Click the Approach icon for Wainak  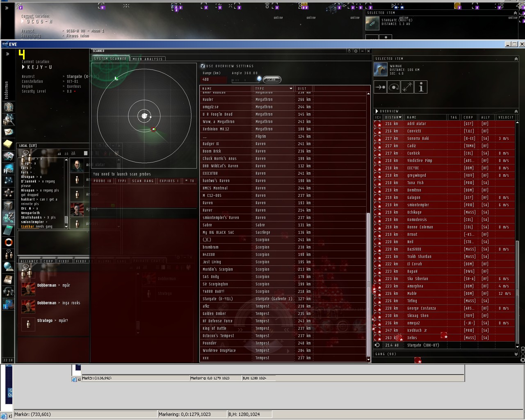[x=380, y=87]
